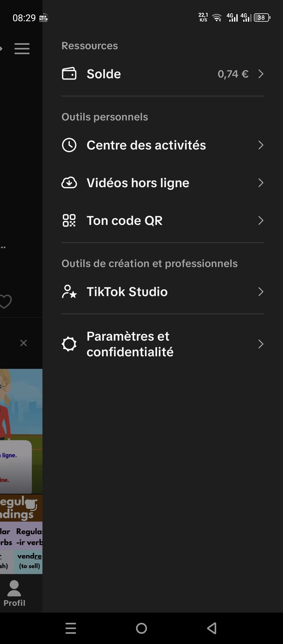The width and height of the screenshot is (283, 644).
Task: Expand Centre des activités via its chevron
Action: point(261,145)
